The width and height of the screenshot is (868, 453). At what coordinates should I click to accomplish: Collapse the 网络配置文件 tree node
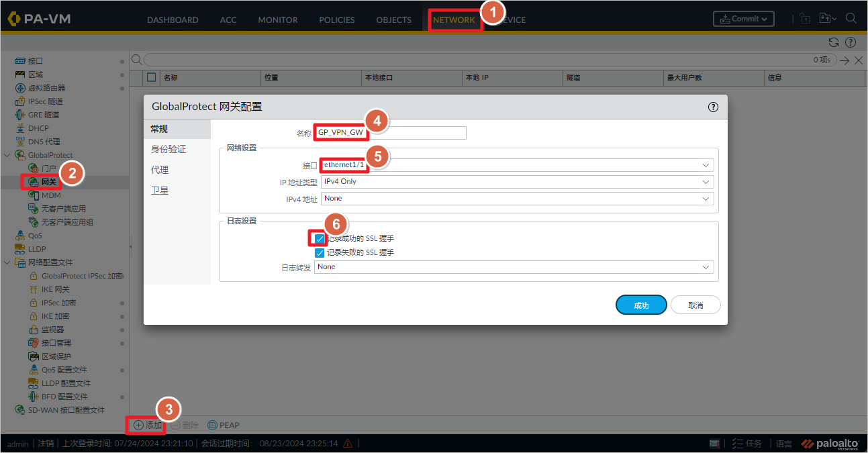click(7, 262)
